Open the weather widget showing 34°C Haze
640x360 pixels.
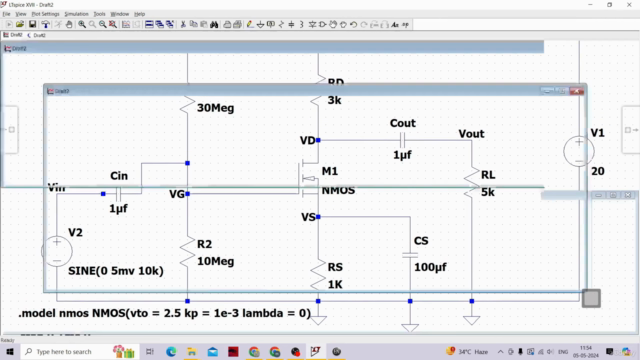tap(467, 351)
